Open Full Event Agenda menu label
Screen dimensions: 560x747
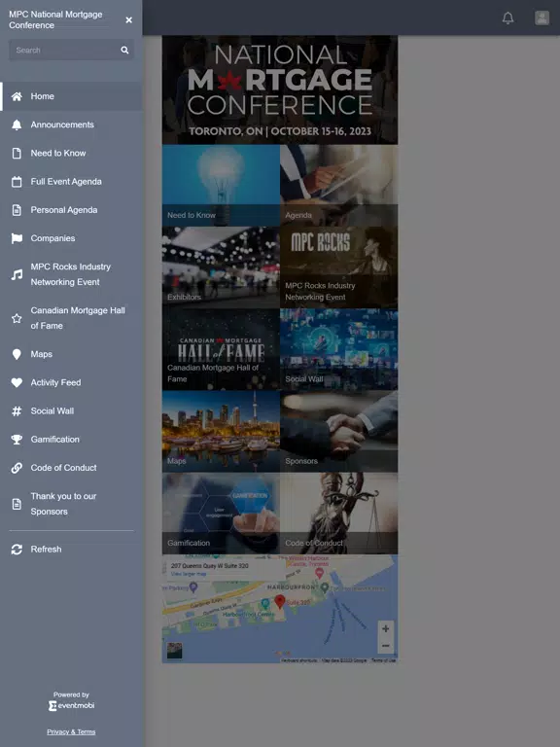[x=66, y=182]
